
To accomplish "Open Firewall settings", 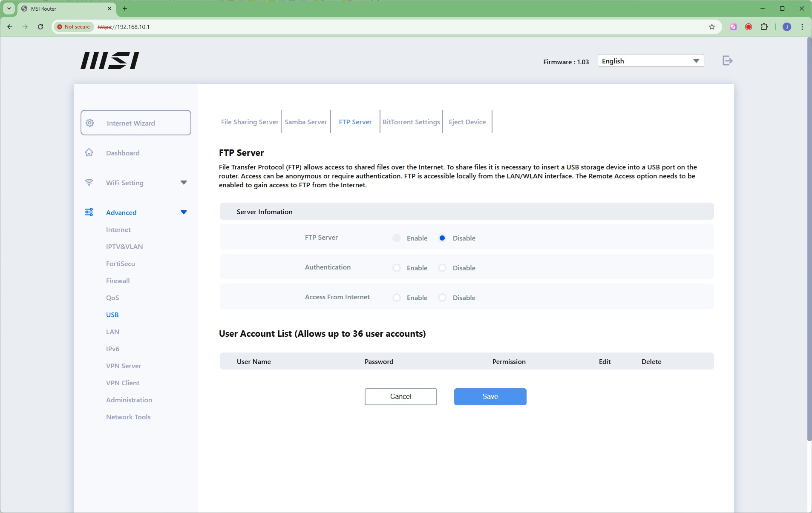I will [x=118, y=281].
